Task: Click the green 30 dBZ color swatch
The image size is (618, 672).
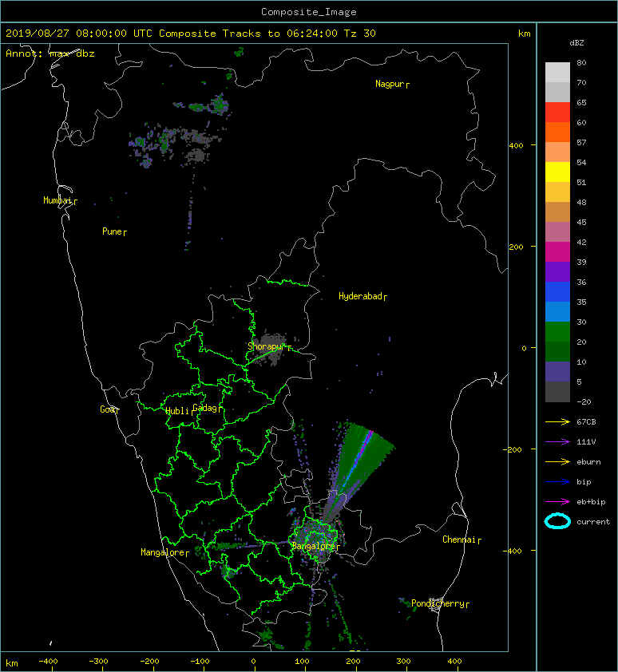Action: [557, 332]
